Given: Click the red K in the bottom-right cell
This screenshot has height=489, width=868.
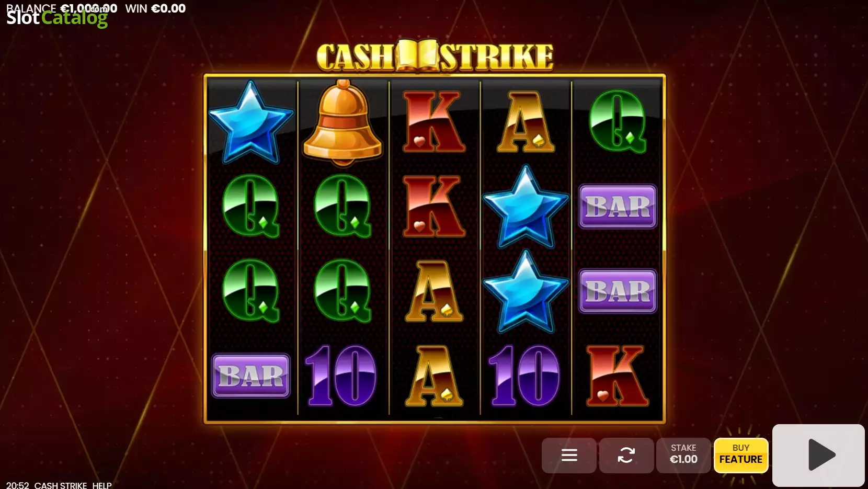Looking at the screenshot, I should click(x=618, y=376).
